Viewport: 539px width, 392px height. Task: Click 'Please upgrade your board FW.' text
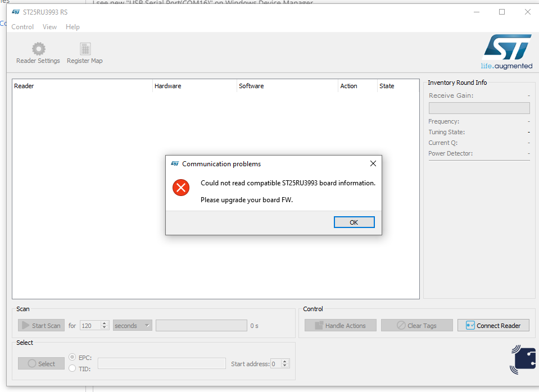click(247, 200)
